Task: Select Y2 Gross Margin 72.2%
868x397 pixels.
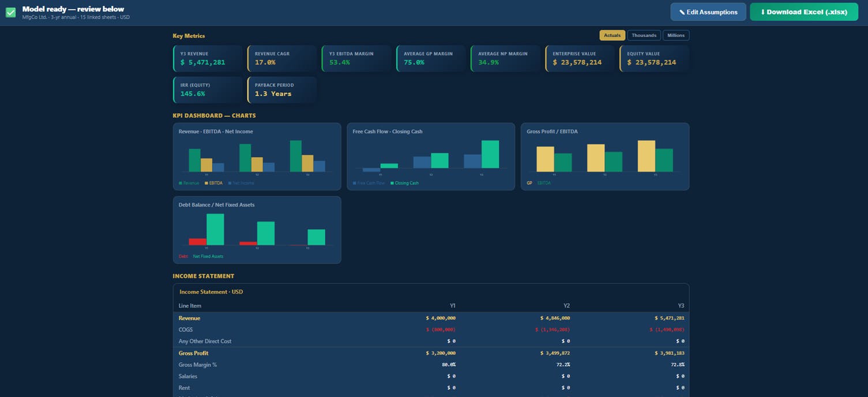Action: (563, 365)
